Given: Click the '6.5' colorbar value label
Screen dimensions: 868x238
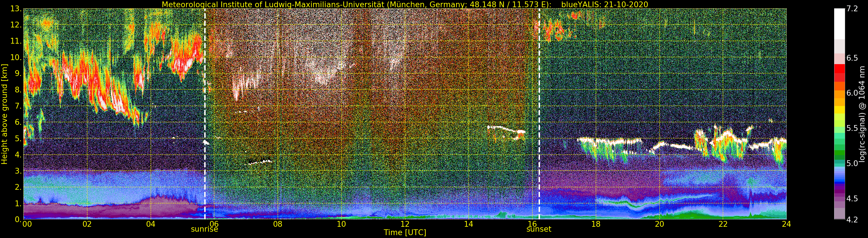Looking at the screenshot, I should click(x=852, y=58).
